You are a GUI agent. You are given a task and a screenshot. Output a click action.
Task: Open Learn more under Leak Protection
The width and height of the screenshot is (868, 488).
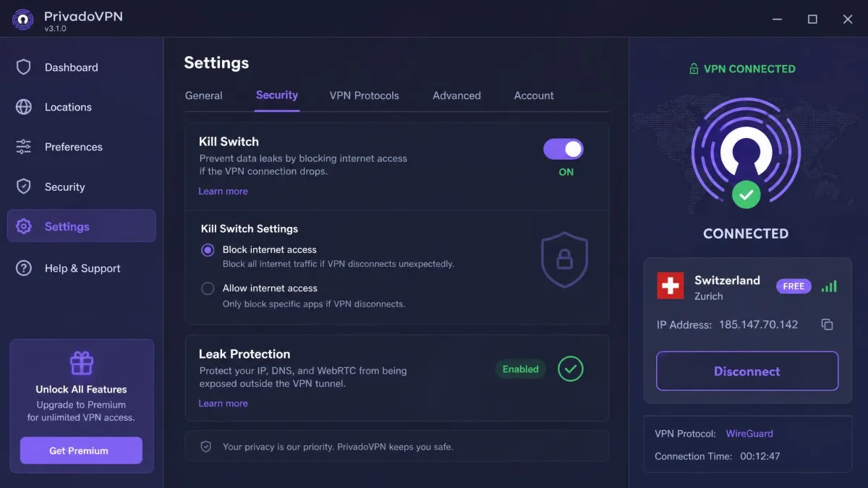coord(223,403)
